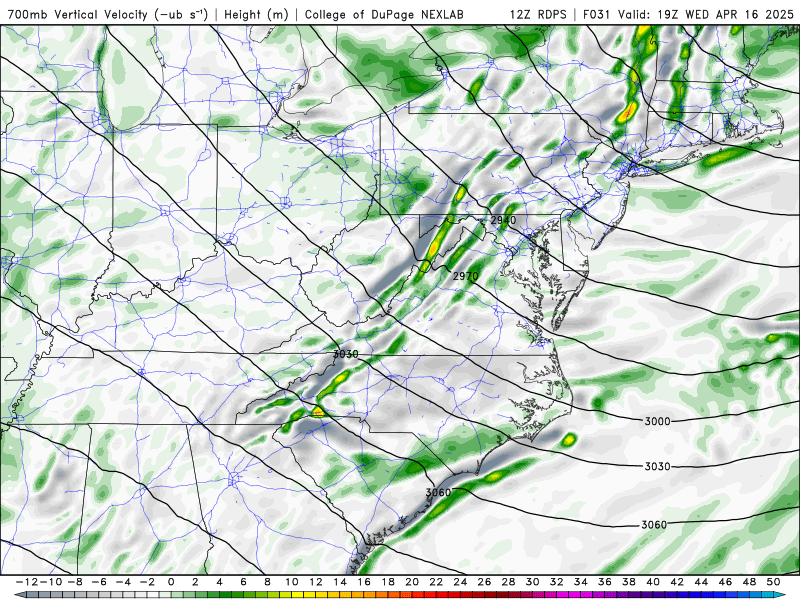Click the 10 value on the scale
800x600 pixels.
291,582
